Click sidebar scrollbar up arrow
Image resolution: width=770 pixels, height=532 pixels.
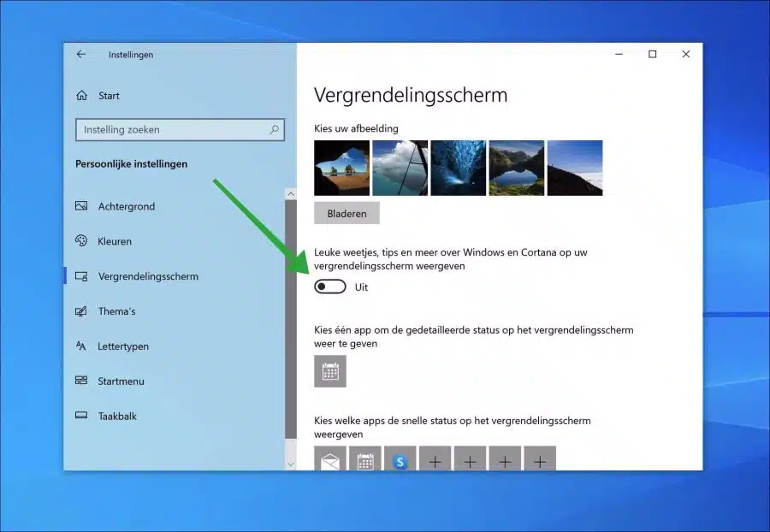click(x=291, y=194)
